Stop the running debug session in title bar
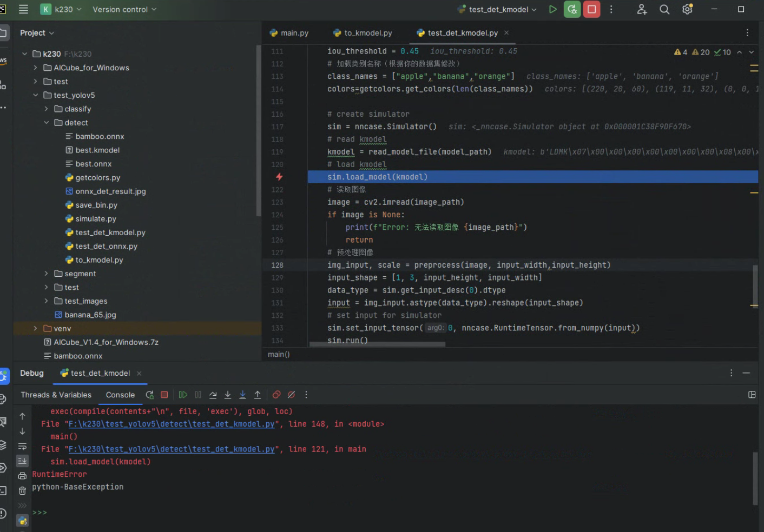This screenshot has width=764, height=532. tap(591, 9)
